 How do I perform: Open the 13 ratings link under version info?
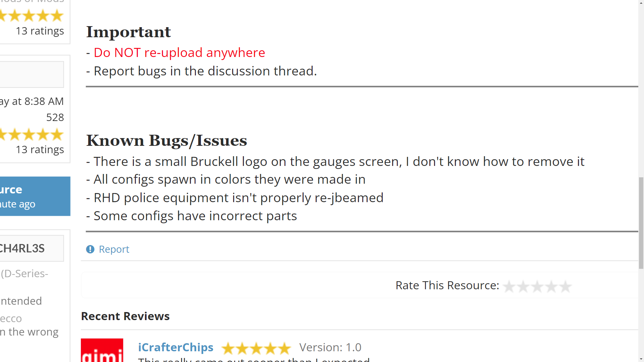coord(40,149)
